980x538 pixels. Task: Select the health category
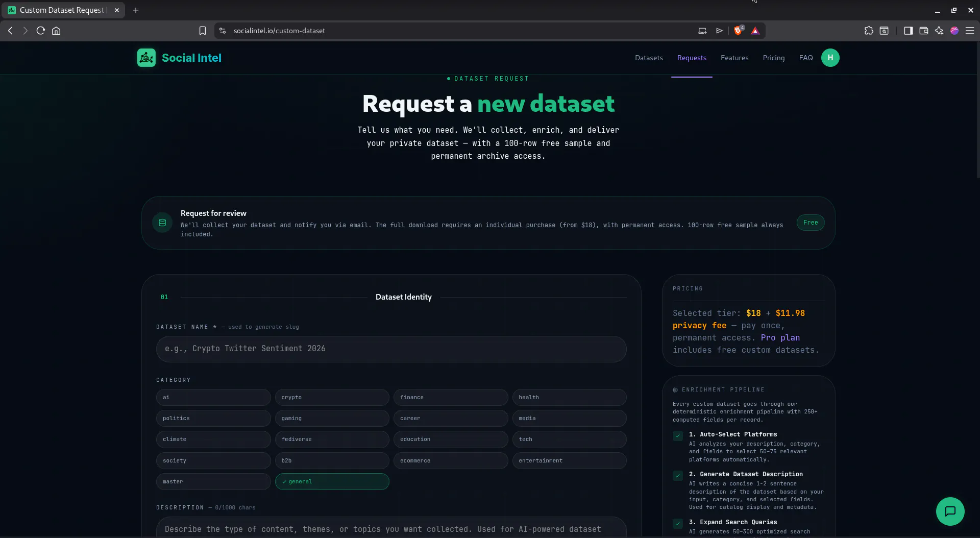tap(569, 397)
